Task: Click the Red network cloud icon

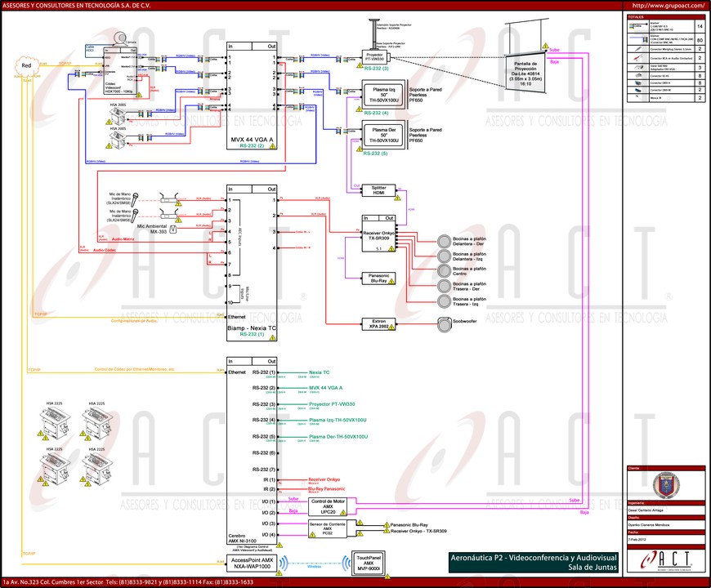Action: [26, 65]
